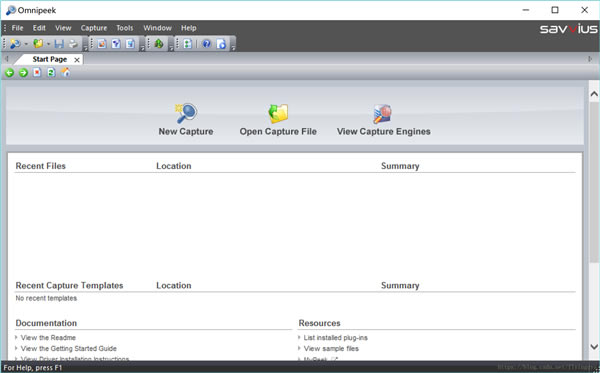Click the Open Capture File folder icon
The image size is (600, 373).
(278, 113)
